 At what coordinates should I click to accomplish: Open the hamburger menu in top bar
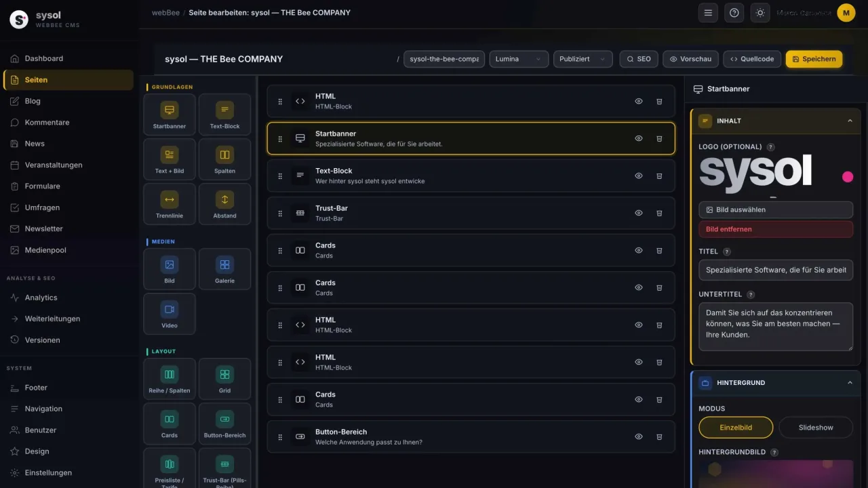point(708,13)
